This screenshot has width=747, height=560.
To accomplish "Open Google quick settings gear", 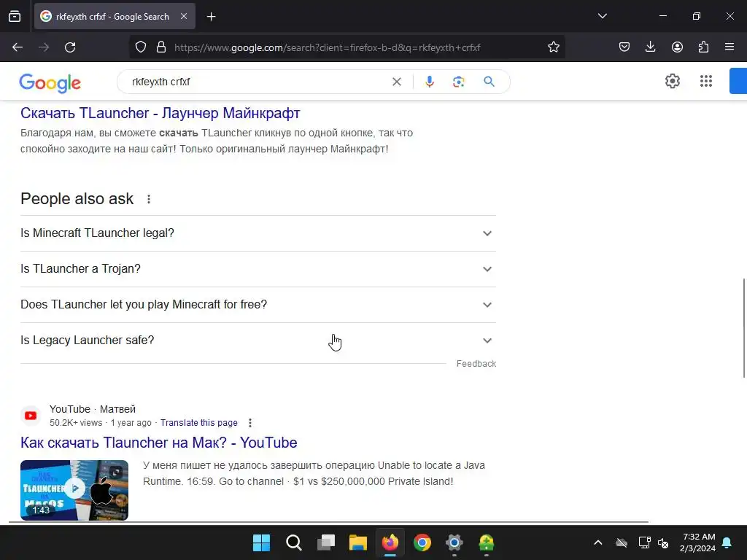I will click(672, 81).
